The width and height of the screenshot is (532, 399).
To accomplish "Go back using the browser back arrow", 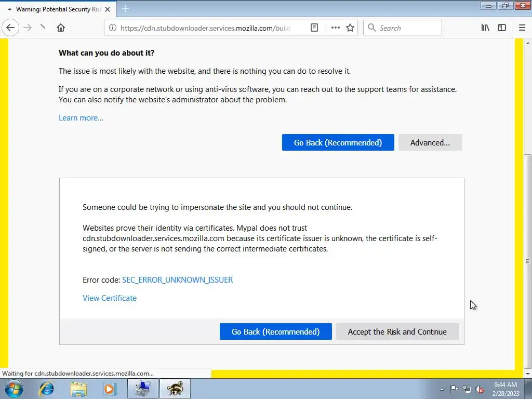I will coord(10,28).
